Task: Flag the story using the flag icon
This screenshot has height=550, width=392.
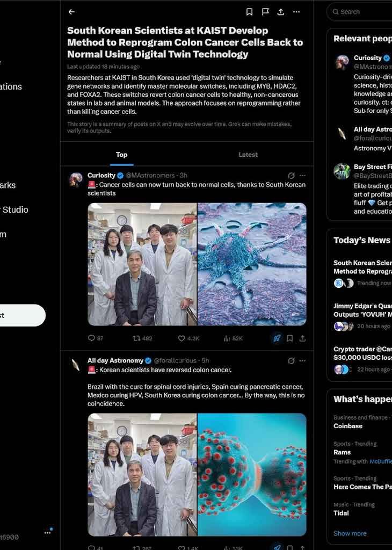Action: [265, 12]
